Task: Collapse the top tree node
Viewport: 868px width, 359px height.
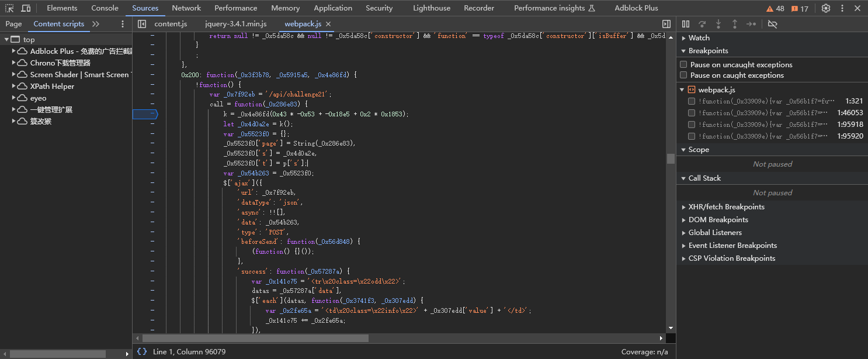Action: click(x=6, y=40)
